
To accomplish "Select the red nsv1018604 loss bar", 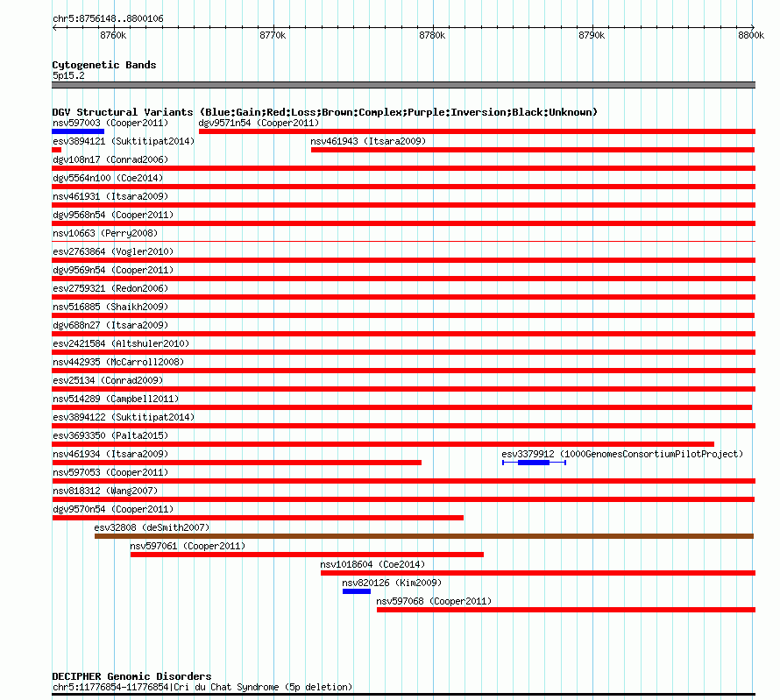I will (538, 573).
